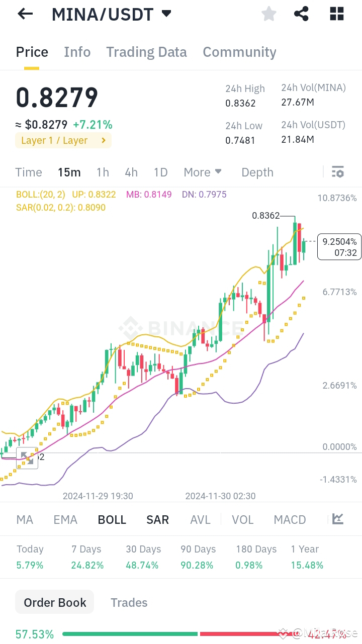
Task: Open the markets grid icon top right
Action: point(336,14)
